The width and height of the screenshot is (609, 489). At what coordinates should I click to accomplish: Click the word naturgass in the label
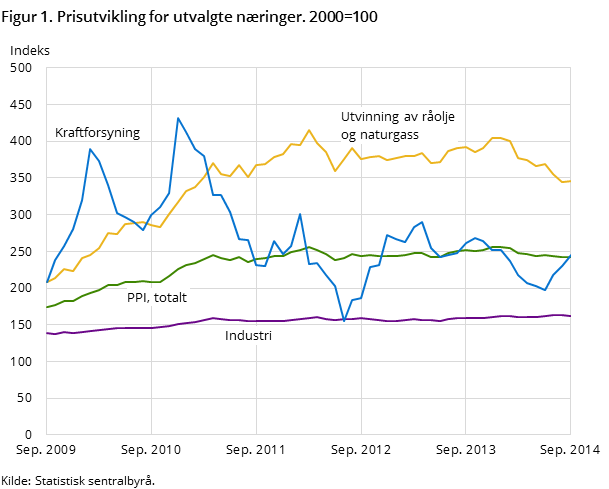pyautogui.click(x=389, y=134)
